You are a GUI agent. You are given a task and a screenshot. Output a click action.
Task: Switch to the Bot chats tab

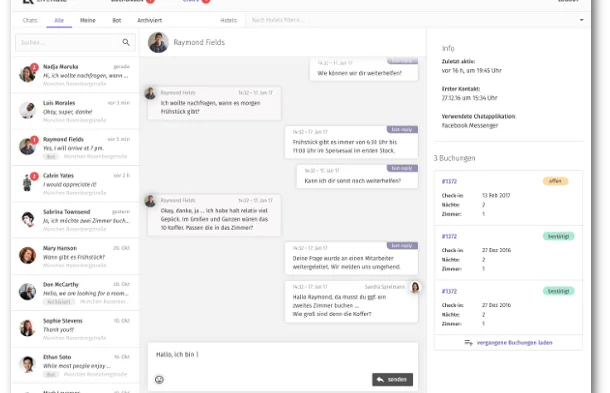pos(117,20)
